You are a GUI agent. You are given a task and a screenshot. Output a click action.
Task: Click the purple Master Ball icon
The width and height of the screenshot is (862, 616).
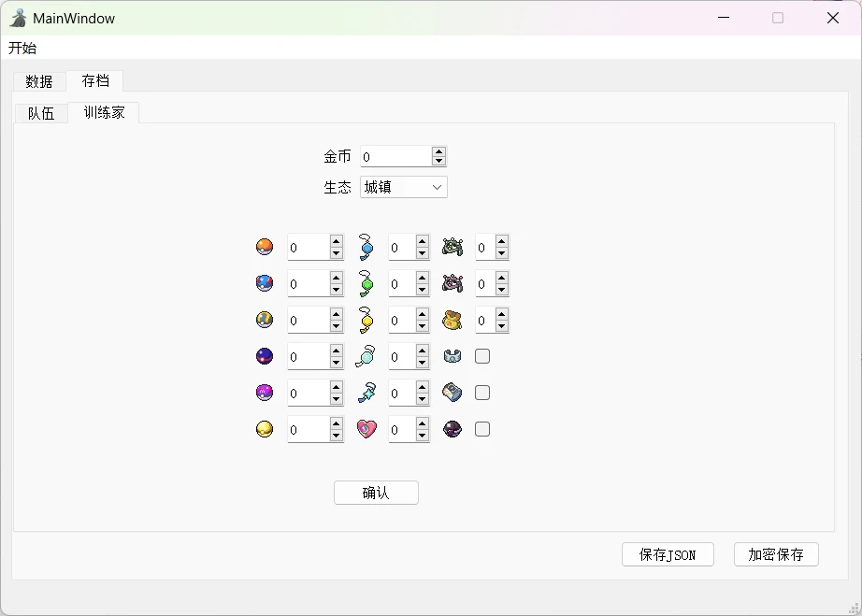click(265, 393)
